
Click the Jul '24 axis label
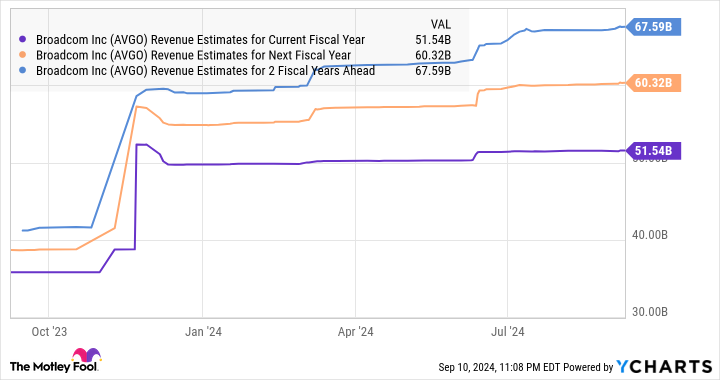507,331
